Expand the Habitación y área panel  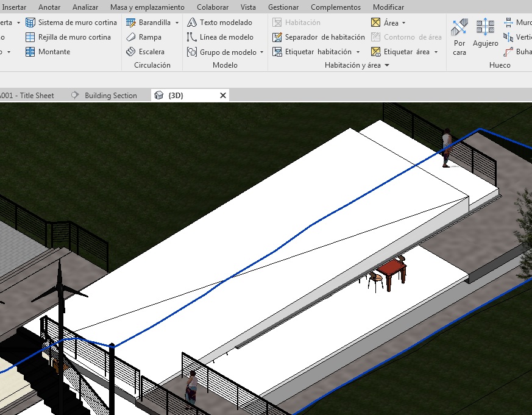[x=387, y=65]
